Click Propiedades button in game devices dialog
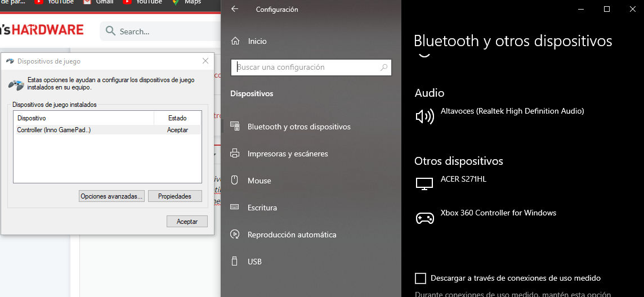 175,196
